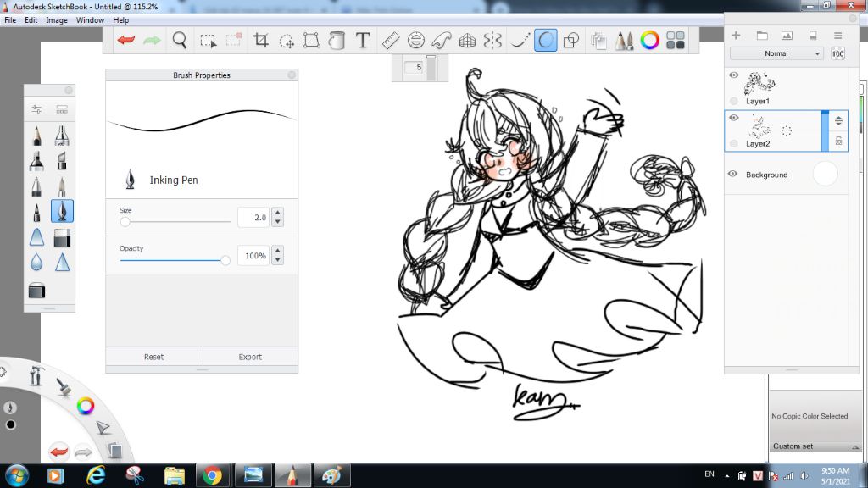This screenshot has height=488, width=868.
Task: Close the Brush Properties panel
Action: 292,75
